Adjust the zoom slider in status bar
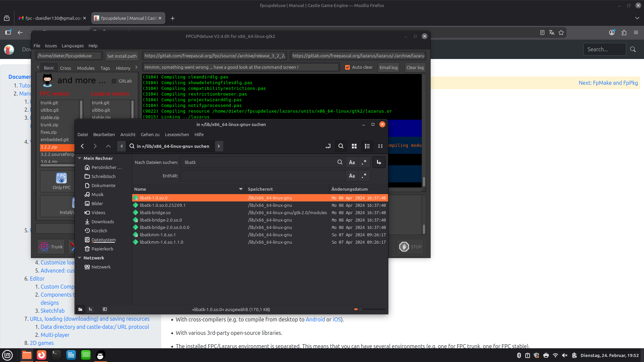This screenshot has width=644, height=362. pos(360,309)
